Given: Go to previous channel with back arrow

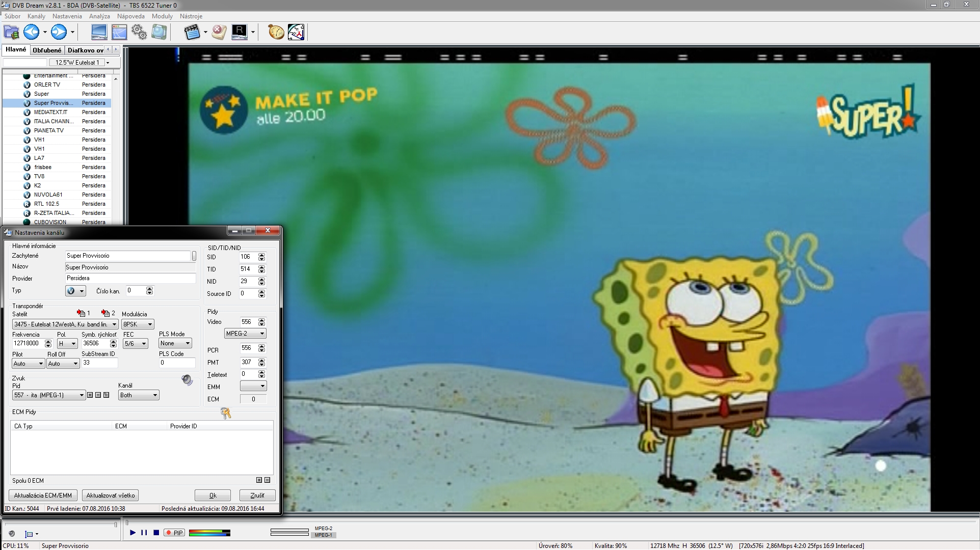Looking at the screenshot, I should (x=32, y=32).
